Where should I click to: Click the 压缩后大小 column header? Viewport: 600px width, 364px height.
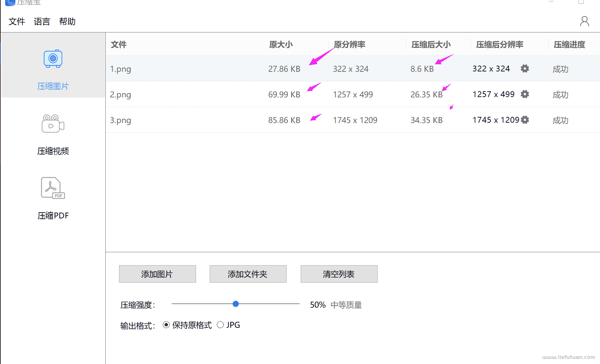[431, 44]
